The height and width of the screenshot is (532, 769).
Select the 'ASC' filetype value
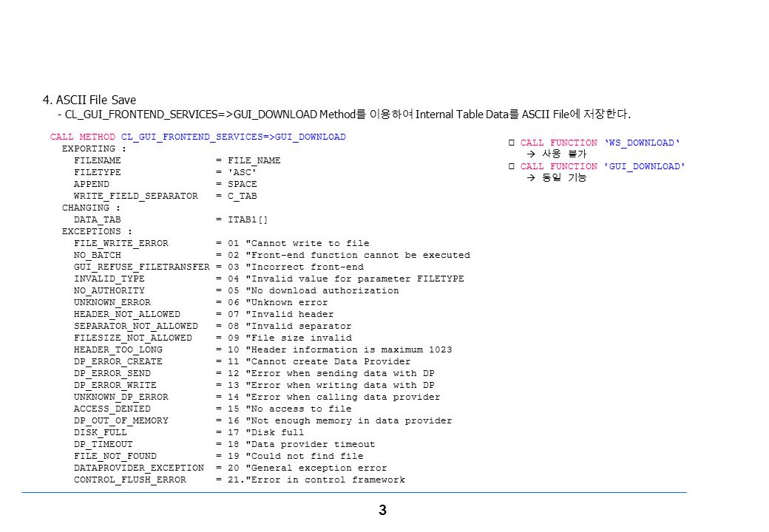point(243,172)
